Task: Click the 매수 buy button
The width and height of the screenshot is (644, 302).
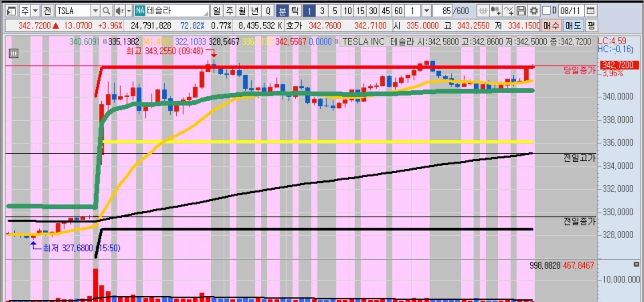Action: tap(551, 25)
